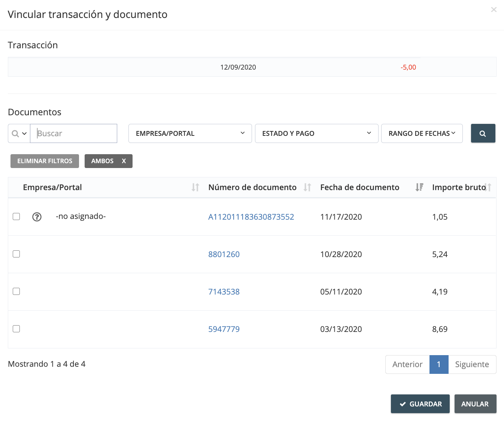Screen dimensions: 504x421
Task: Remove the AMBOS filter tag
Action: pos(124,161)
